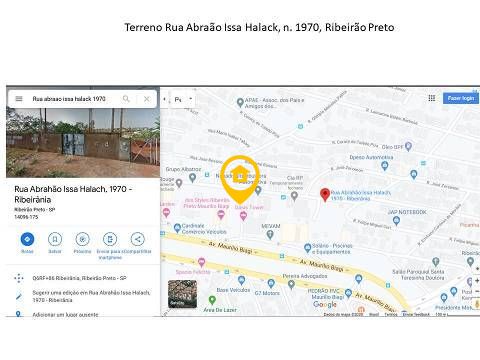Click the red location pin on map

tap(325, 195)
